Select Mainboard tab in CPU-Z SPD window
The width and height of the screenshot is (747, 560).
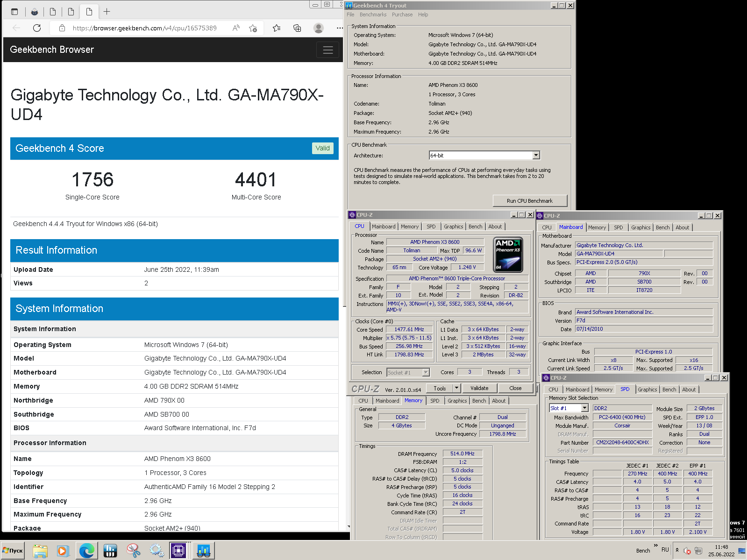[577, 390]
